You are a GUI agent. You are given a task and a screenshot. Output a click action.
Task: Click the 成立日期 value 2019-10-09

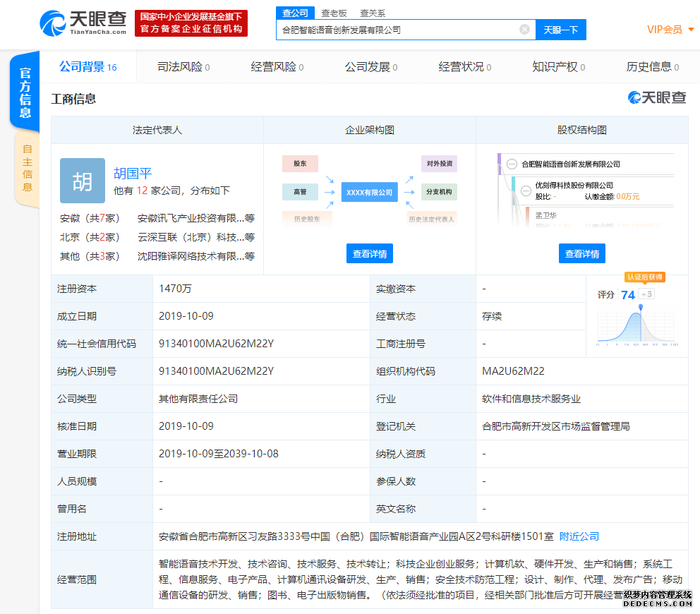pos(186,315)
